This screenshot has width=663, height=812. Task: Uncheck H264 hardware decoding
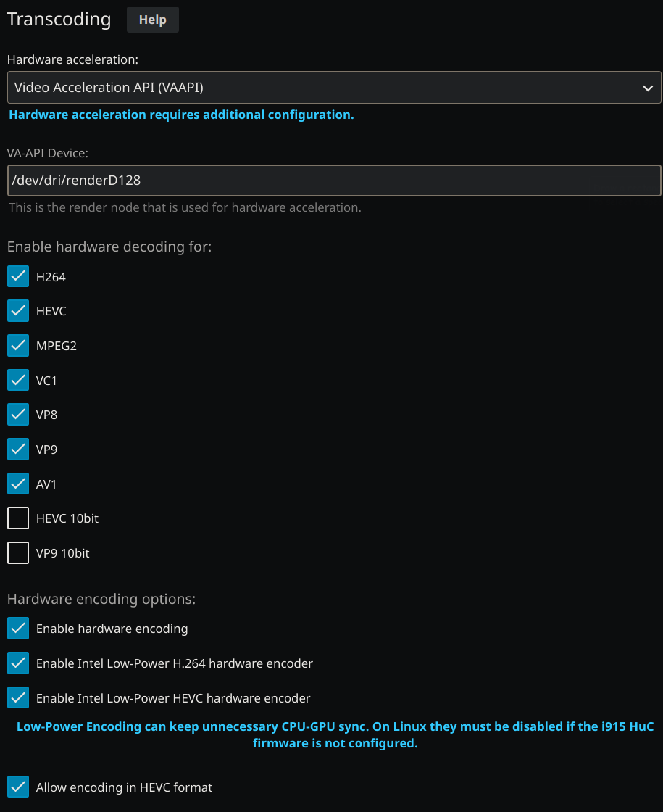[x=18, y=276]
